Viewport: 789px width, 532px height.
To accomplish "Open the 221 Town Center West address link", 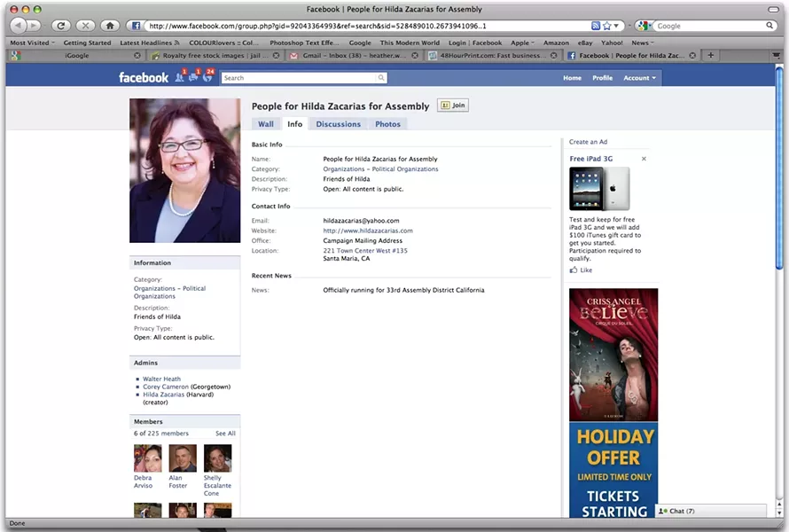I will (x=365, y=251).
